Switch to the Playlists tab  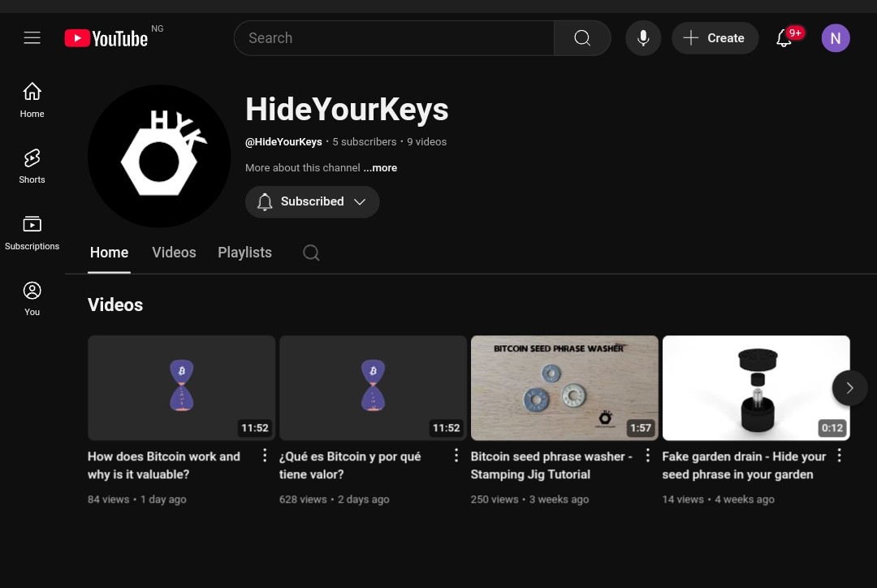coord(244,253)
